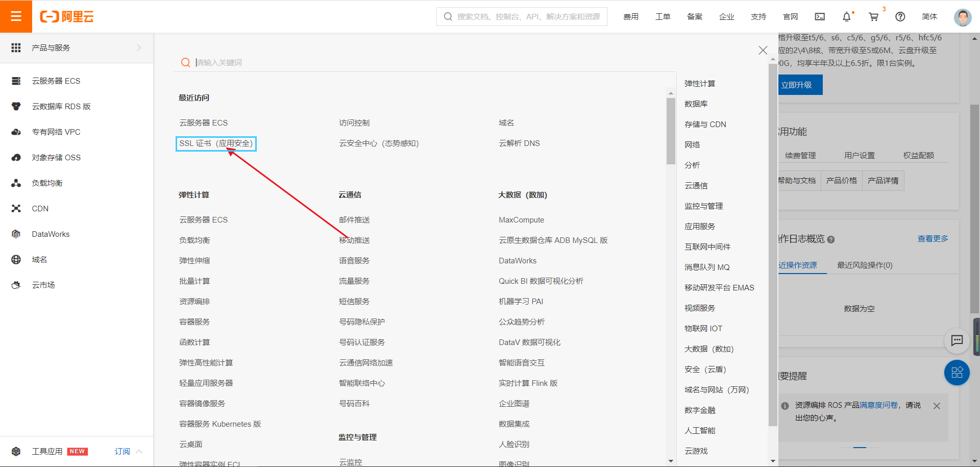Open user avatar profile menu

(962, 17)
